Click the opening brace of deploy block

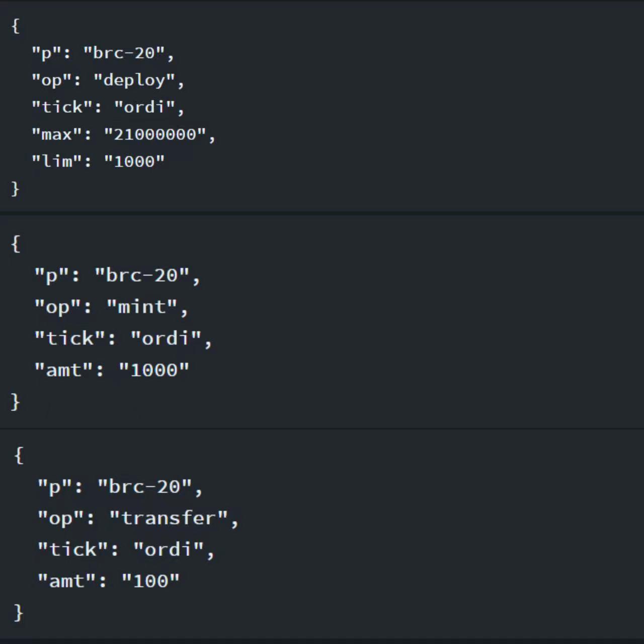point(16,26)
